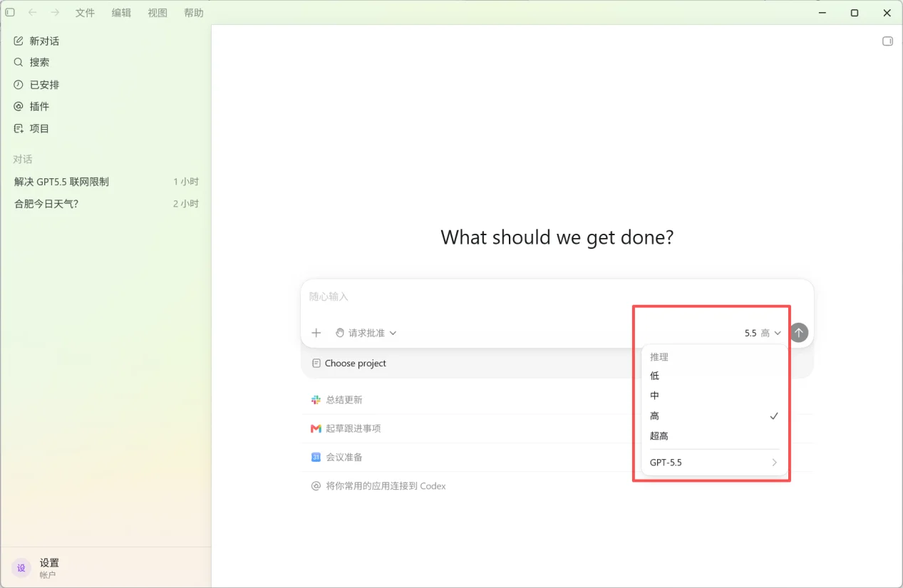
Task: Select 超高 reasoning level
Action: coord(714,435)
